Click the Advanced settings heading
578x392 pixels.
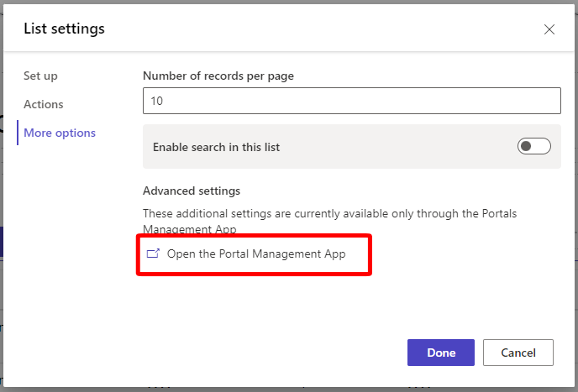click(192, 191)
